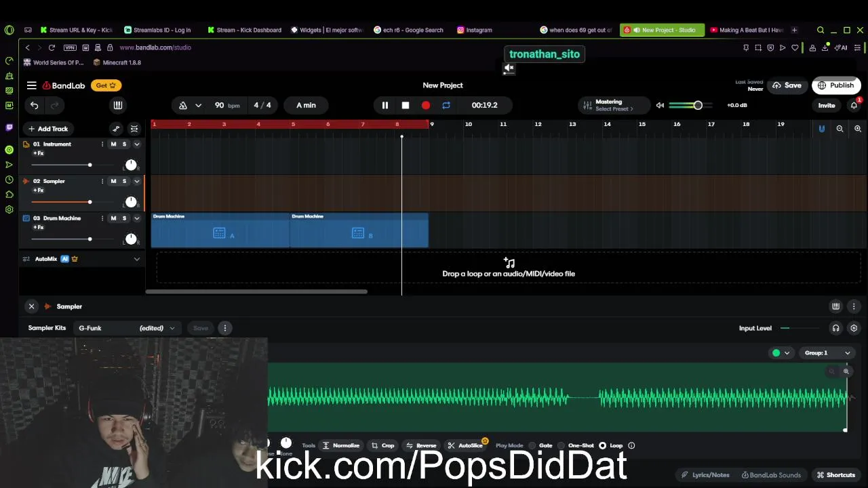Click the Add Track button
868x488 pixels.
pyautogui.click(x=48, y=129)
